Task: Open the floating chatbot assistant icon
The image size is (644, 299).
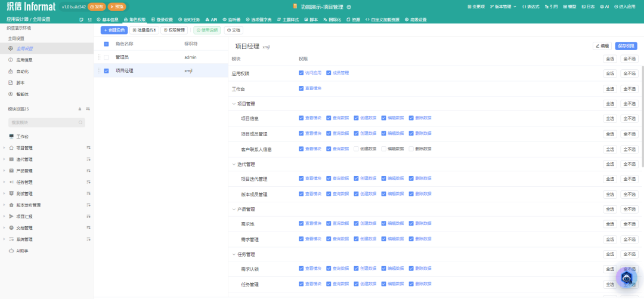Action: coord(626,278)
